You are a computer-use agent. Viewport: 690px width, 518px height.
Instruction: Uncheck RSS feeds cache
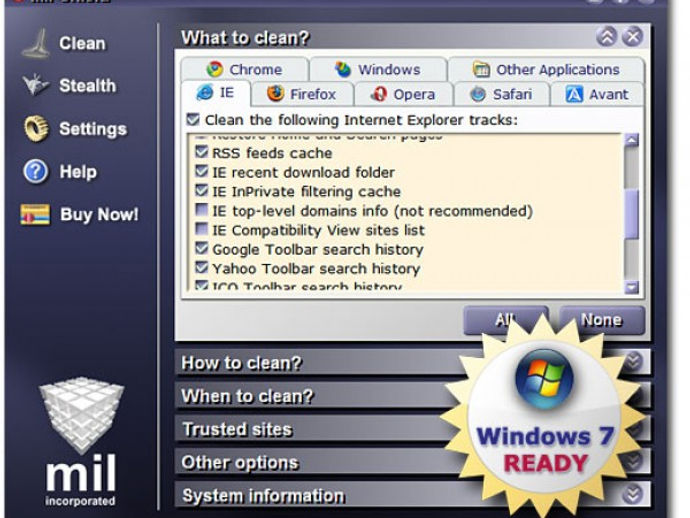click(202, 152)
